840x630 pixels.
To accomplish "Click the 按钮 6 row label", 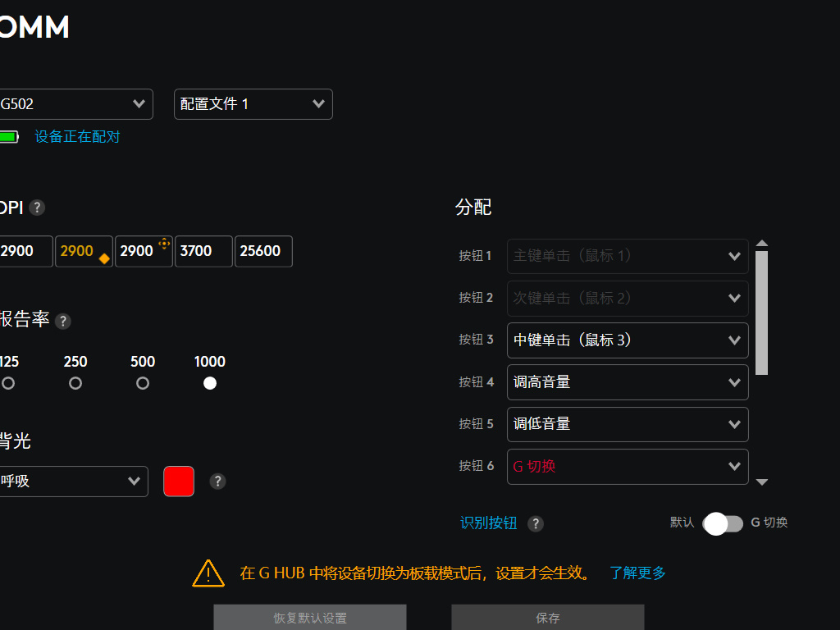I will pyautogui.click(x=477, y=466).
